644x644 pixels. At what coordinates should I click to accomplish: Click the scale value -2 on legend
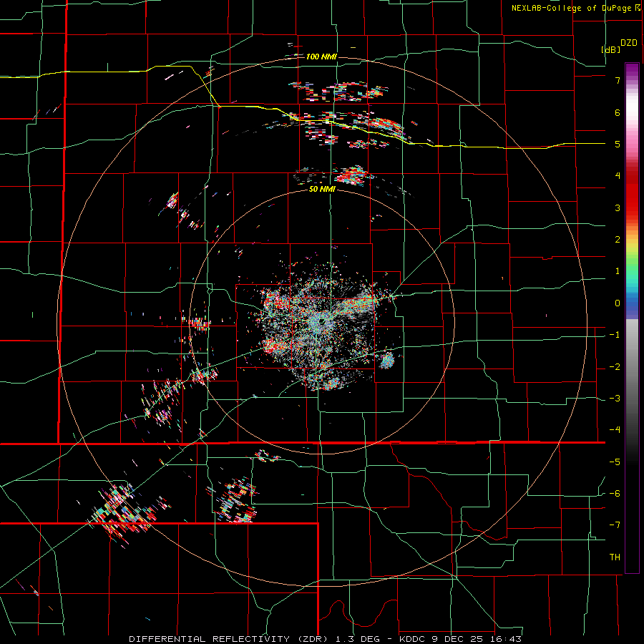615,367
